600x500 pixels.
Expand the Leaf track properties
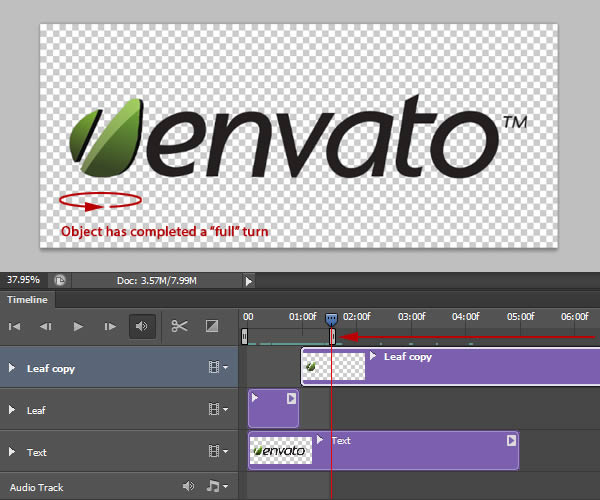point(12,410)
